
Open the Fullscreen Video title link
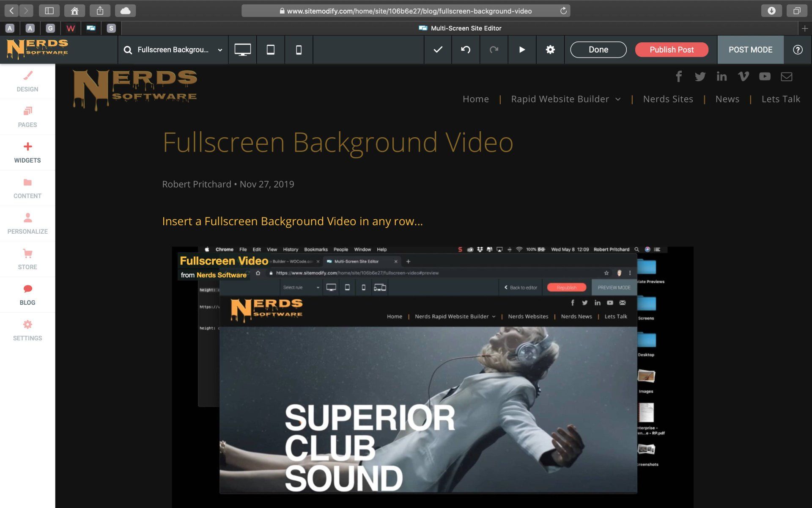224,261
